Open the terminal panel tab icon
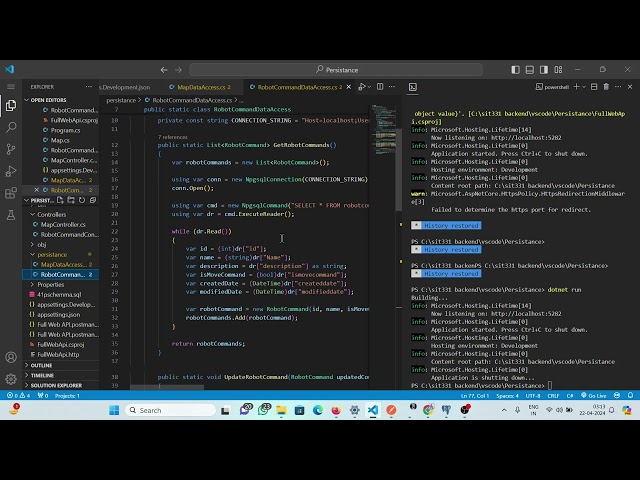 [x=413, y=87]
